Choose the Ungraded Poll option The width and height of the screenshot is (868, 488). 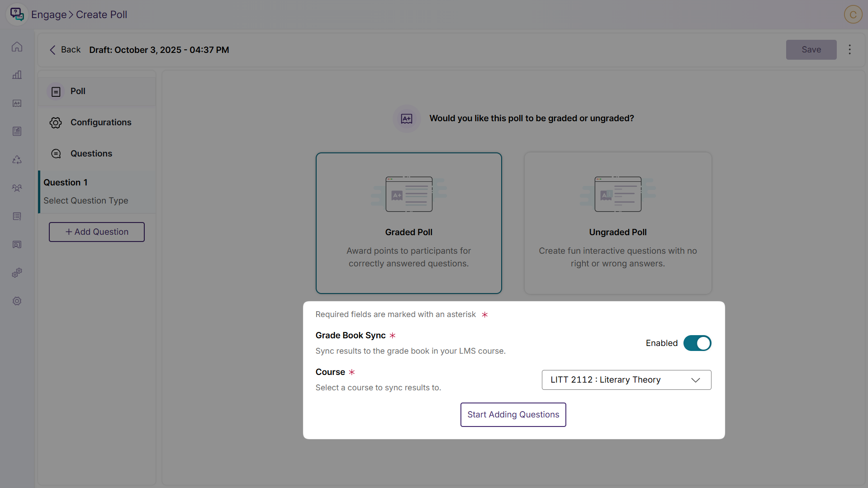coord(617,223)
